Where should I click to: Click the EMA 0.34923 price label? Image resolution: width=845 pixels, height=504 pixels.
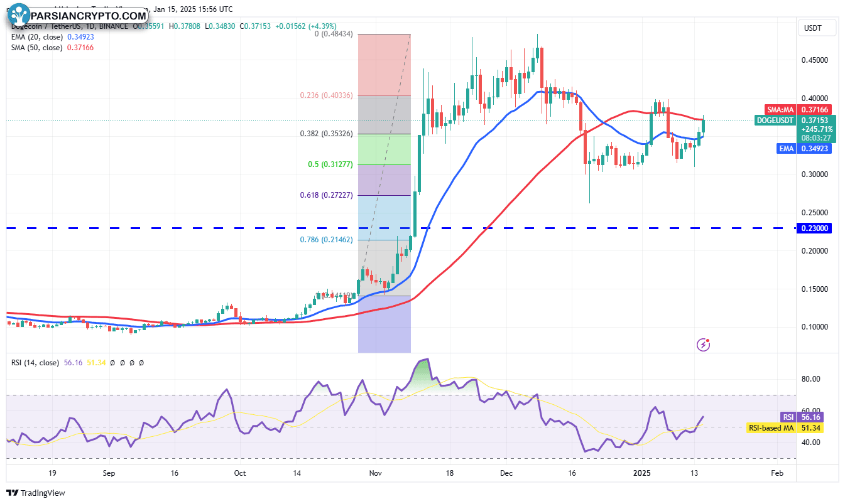805,148
